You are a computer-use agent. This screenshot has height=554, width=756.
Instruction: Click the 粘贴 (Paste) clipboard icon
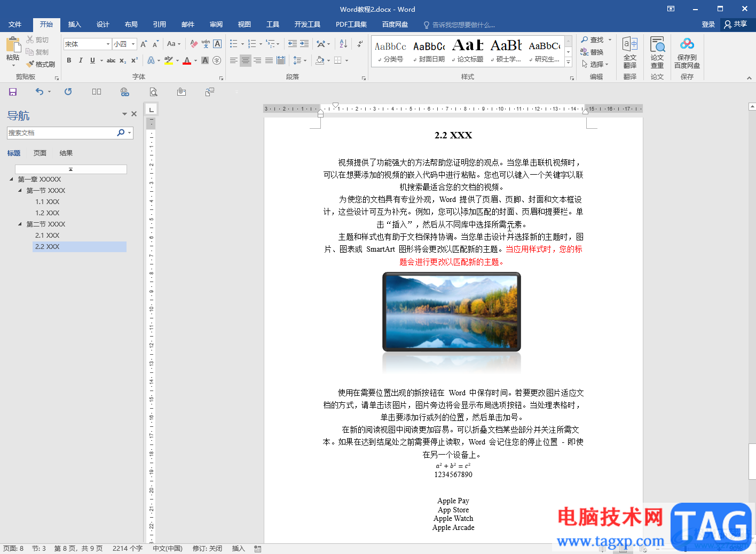13,44
